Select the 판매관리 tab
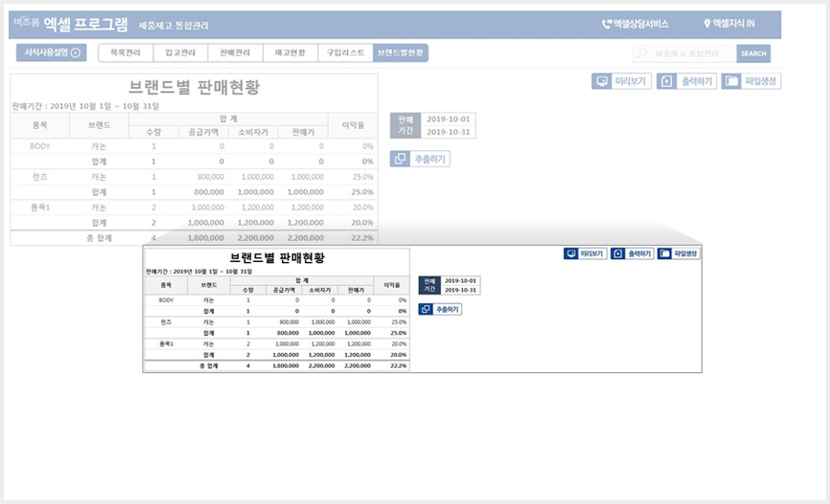The image size is (830, 504). [235, 53]
